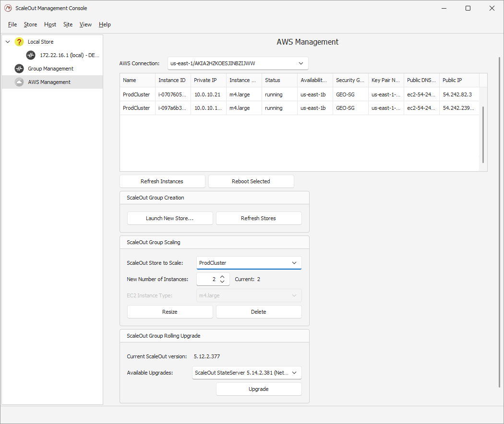This screenshot has height=424, width=504.
Task: Click version number 5.12.2.377
Action: point(207,356)
